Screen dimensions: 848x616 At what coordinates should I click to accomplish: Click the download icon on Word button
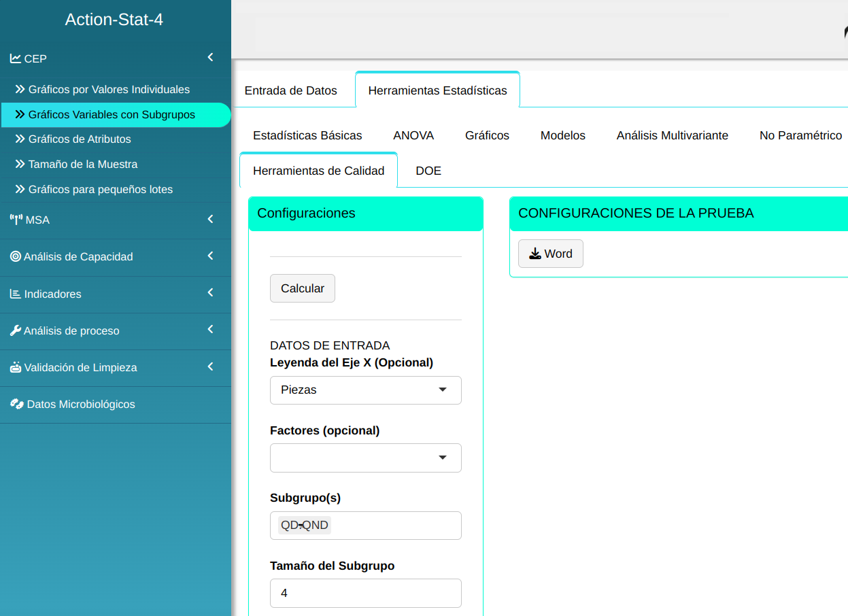click(x=535, y=254)
